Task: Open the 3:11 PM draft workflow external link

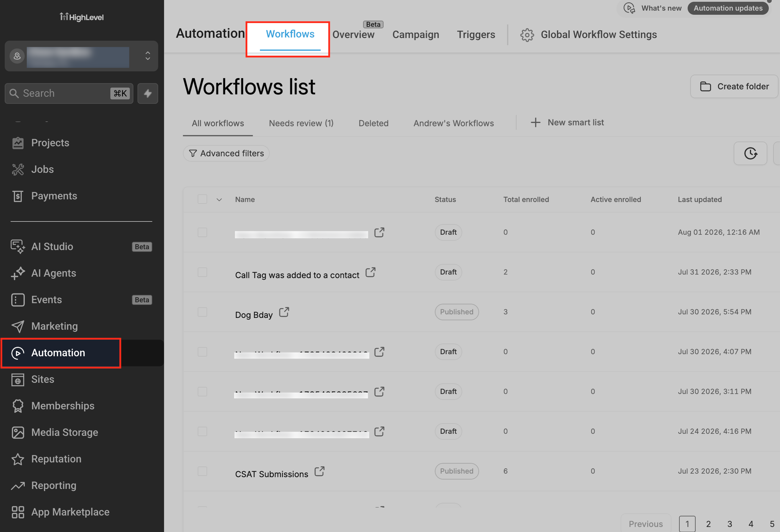Action: 379,391
